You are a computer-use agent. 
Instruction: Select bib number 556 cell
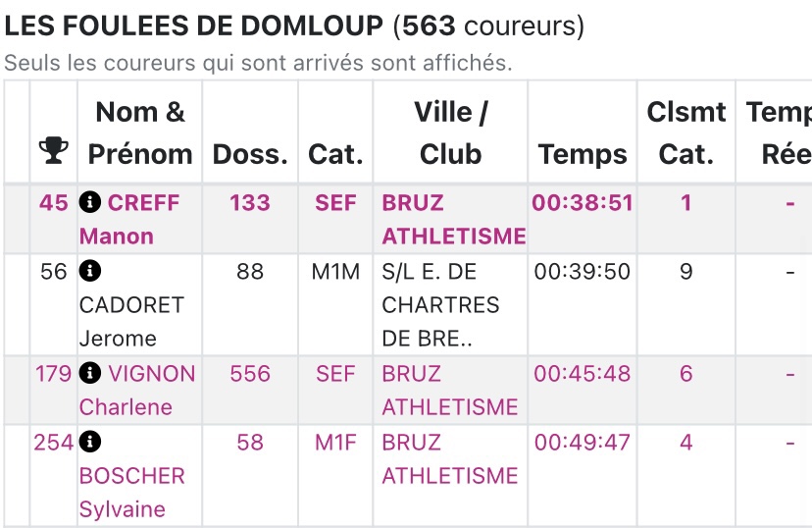coord(250,374)
